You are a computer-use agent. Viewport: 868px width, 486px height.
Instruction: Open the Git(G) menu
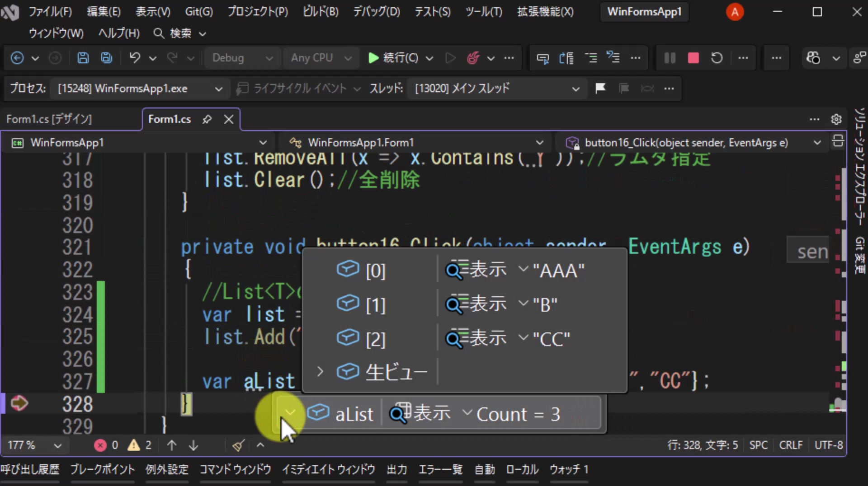tap(199, 12)
